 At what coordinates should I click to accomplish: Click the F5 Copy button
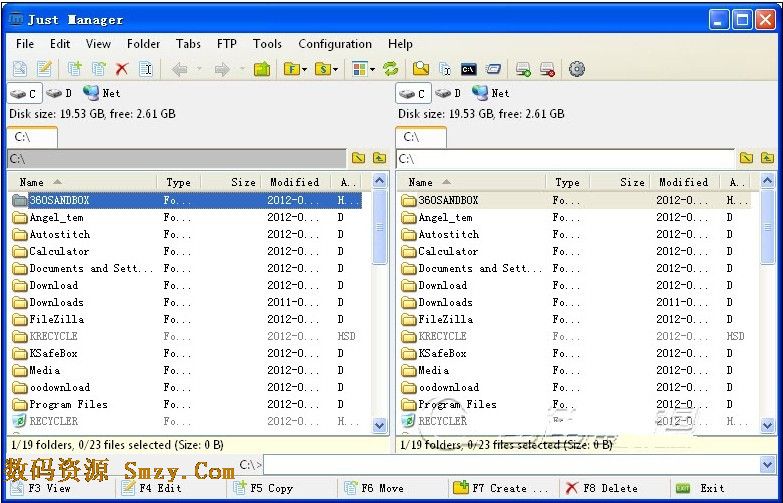pyautogui.click(x=264, y=488)
